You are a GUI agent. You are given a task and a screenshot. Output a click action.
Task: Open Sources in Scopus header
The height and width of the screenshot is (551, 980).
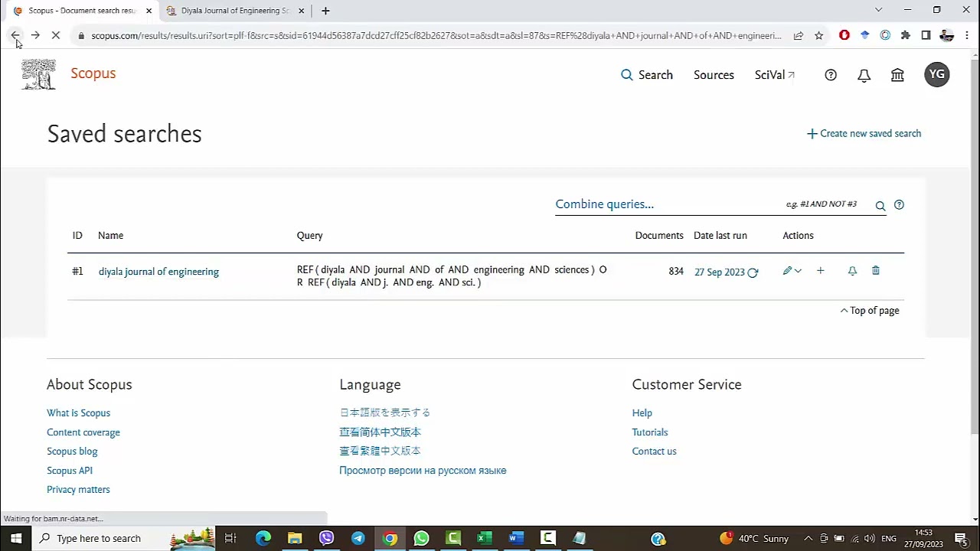[714, 75]
